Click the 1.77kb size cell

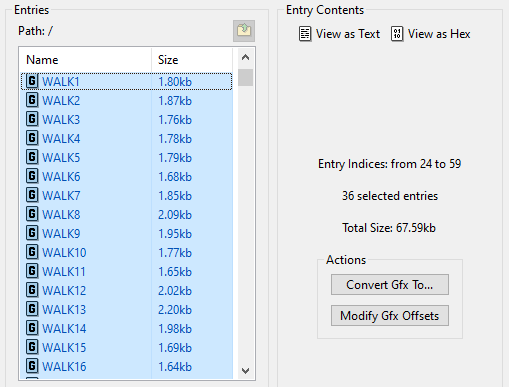(x=175, y=253)
